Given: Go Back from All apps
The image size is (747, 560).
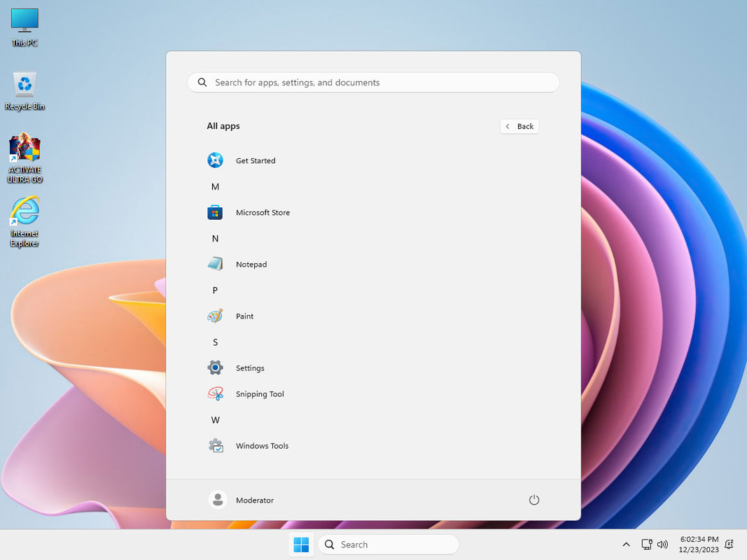Looking at the screenshot, I should click(x=519, y=126).
